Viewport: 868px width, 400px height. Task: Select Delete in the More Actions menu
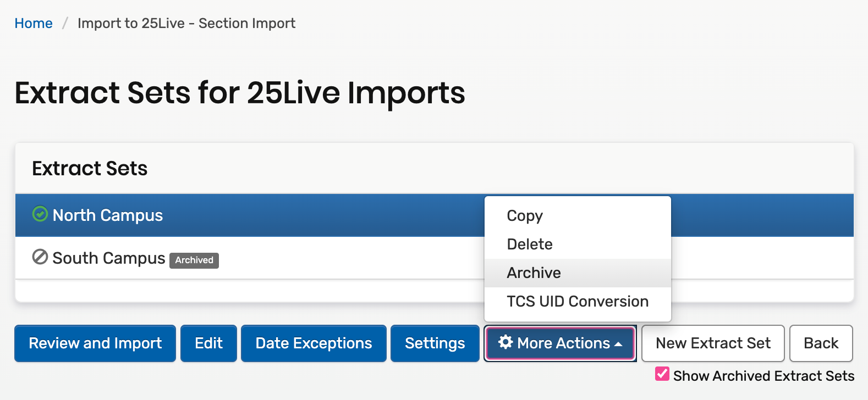coord(530,244)
